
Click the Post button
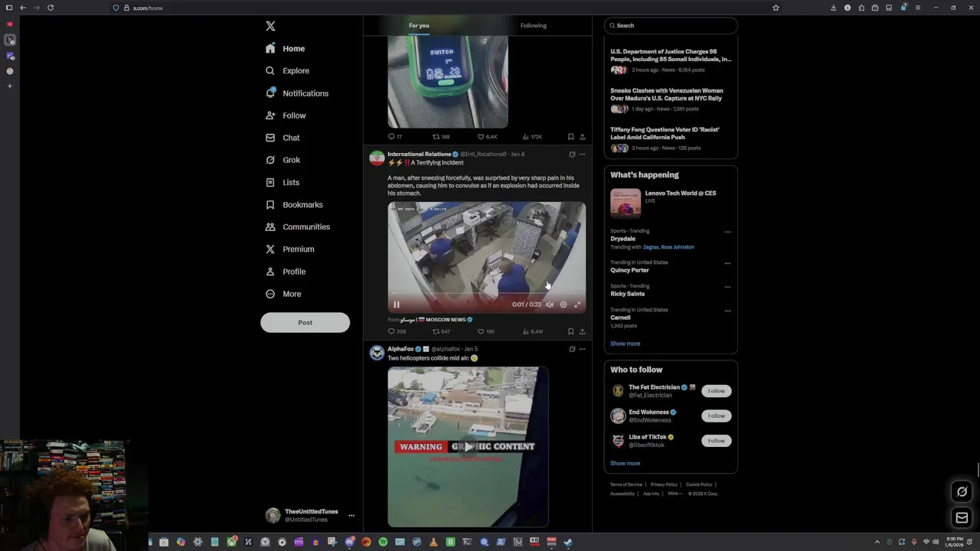click(x=305, y=322)
